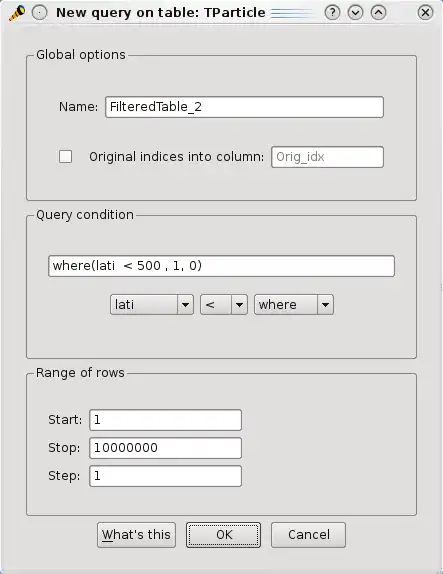The image size is (443, 574).
Task: Close the New query dialog
Action: [425, 13]
